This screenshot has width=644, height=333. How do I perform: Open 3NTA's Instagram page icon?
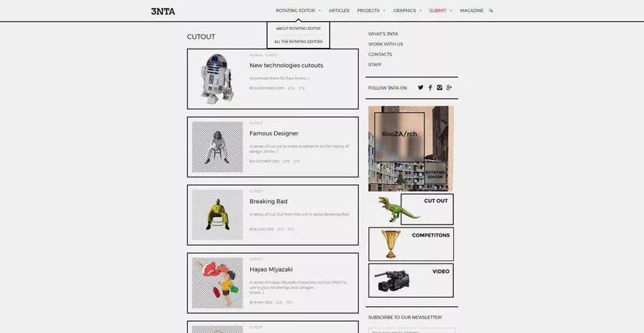click(440, 88)
